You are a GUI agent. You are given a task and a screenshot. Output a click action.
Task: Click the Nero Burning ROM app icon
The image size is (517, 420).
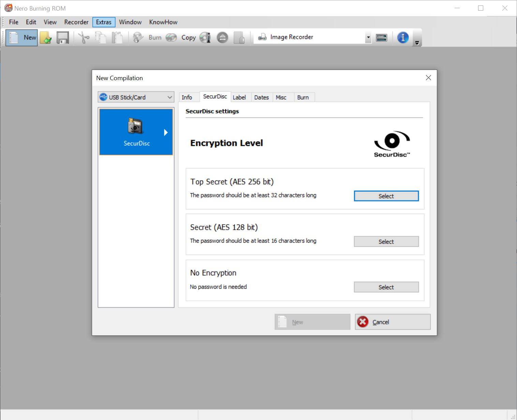[8, 8]
